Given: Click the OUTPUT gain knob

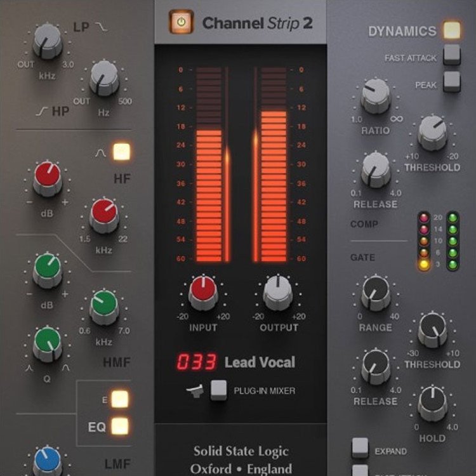Looking at the screenshot, I should (x=278, y=293).
